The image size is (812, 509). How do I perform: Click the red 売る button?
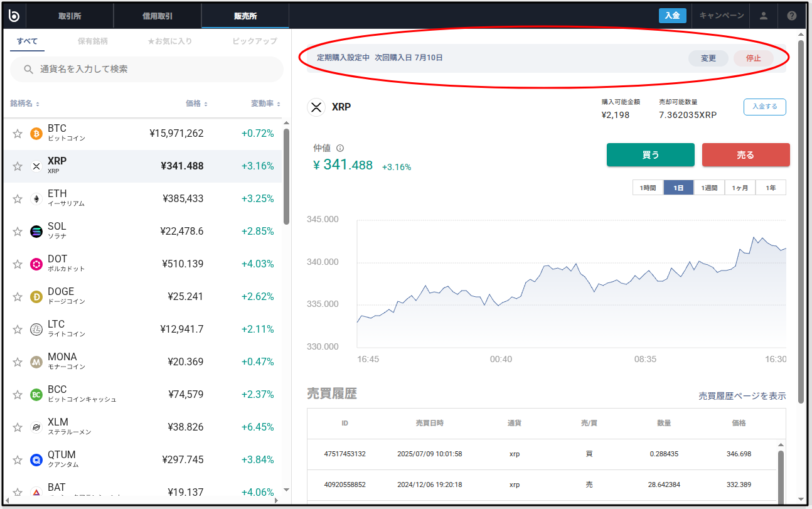pos(746,155)
